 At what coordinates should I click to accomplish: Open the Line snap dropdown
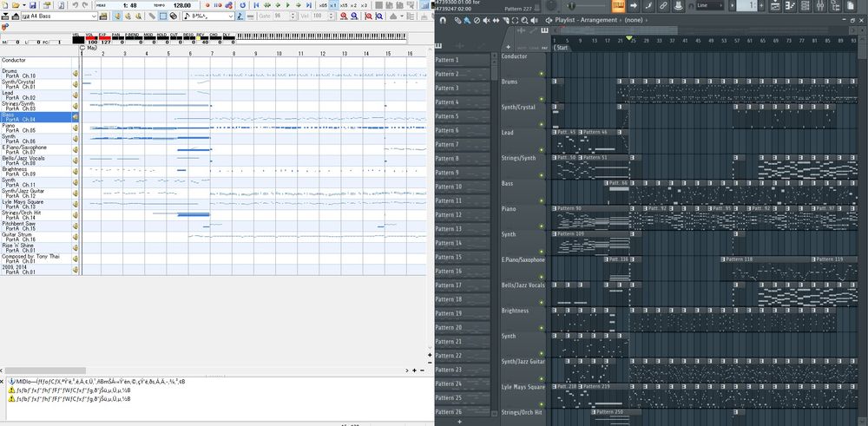(x=710, y=5)
